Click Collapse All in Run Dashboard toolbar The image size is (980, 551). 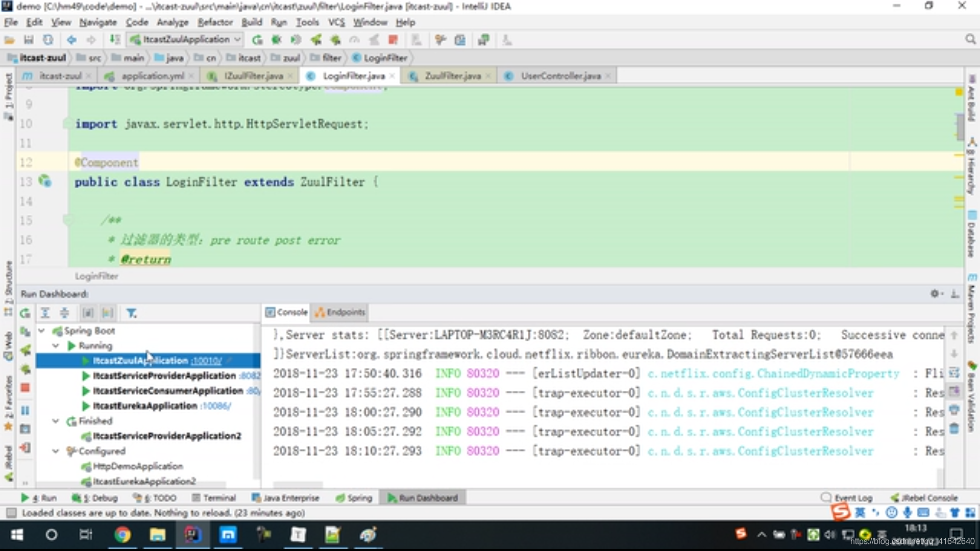pos(64,313)
